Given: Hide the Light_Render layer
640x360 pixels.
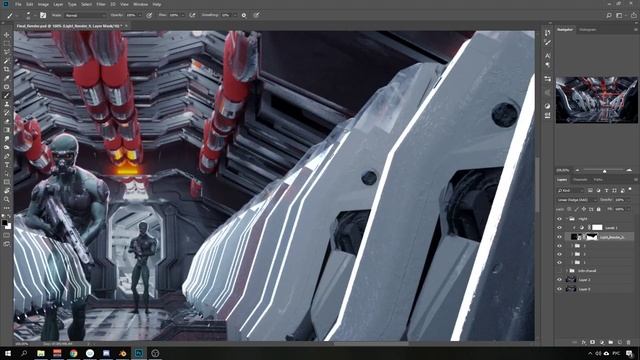Looking at the screenshot, I should [x=560, y=237].
